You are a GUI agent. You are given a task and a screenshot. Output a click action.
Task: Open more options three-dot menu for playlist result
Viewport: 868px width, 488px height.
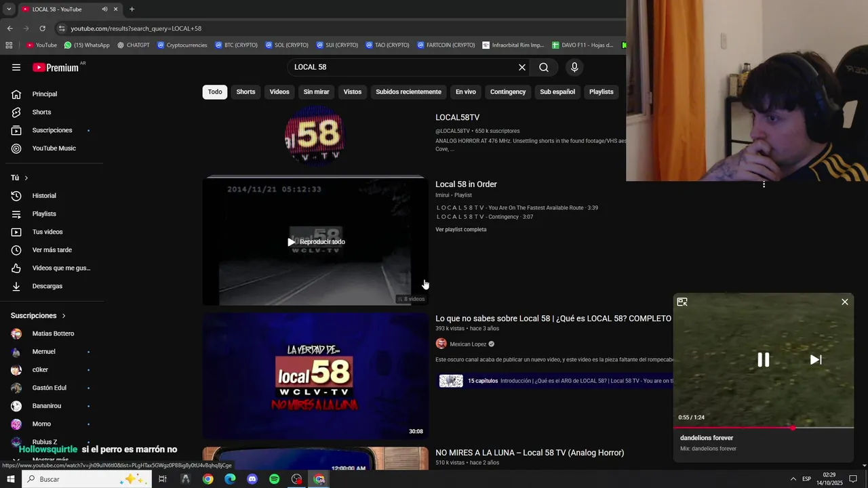coord(764,184)
